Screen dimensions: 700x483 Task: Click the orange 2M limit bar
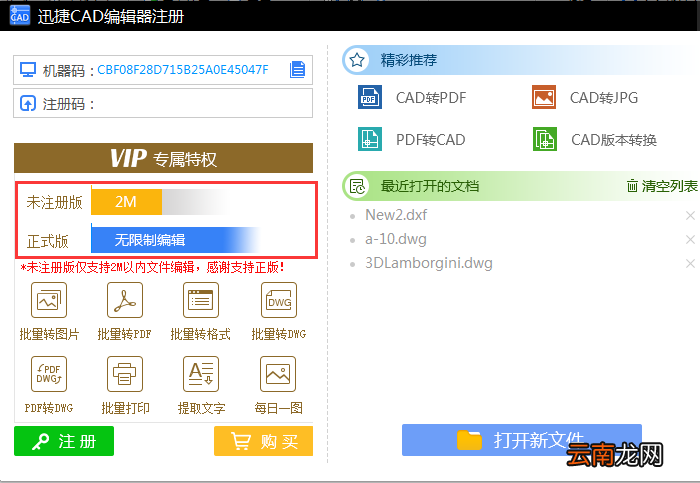[x=126, y=202]
